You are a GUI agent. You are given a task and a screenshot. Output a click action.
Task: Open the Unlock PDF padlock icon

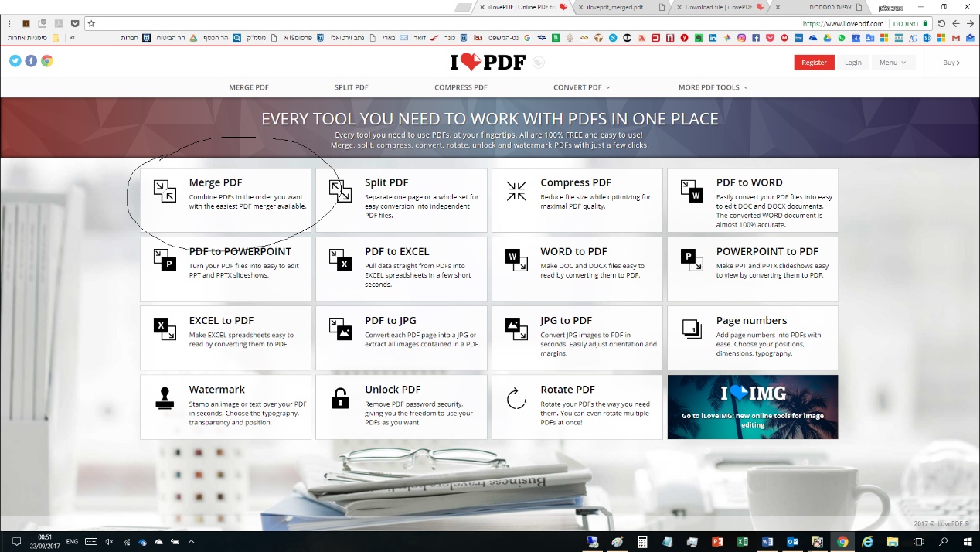point(340,398)
